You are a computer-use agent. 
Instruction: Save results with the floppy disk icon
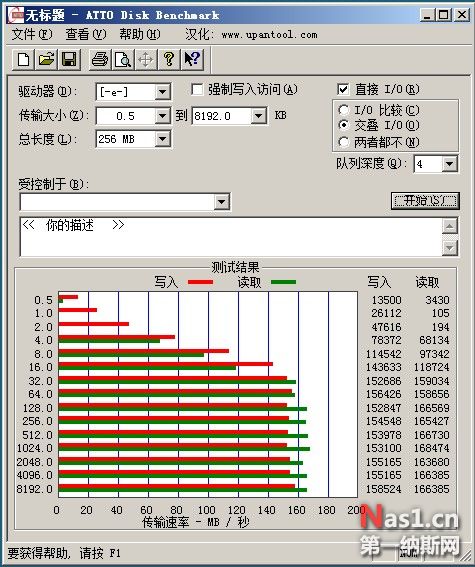[x=69, y=59]
